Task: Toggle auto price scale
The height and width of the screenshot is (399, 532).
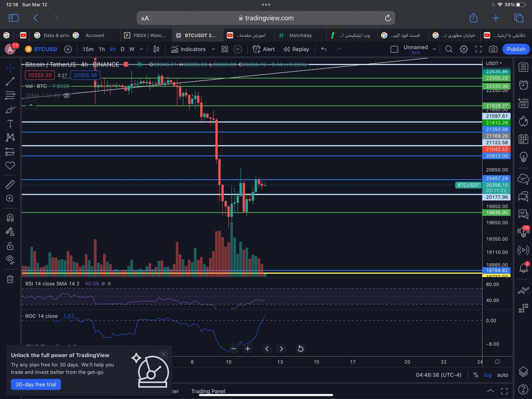Action: click(x=502, y=375)
